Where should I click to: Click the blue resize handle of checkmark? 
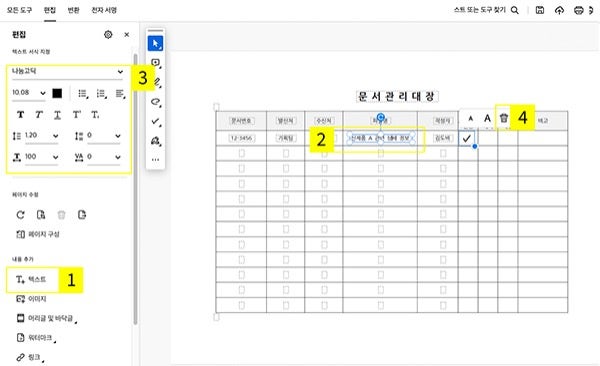coord(474,146)
